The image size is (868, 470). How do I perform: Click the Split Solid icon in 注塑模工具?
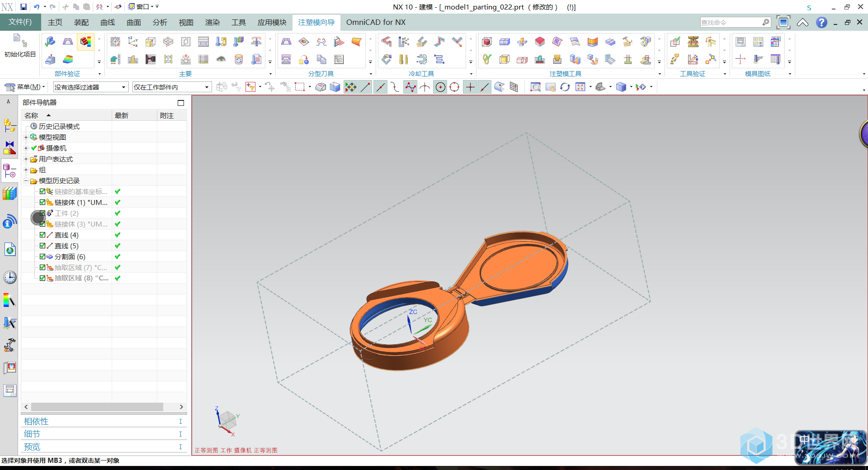click(505, 42)
